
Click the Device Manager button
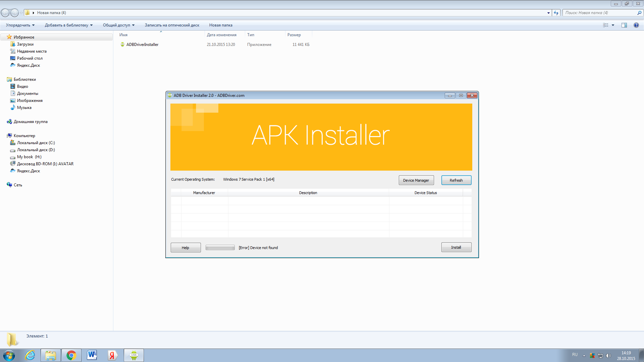(416, 180)
